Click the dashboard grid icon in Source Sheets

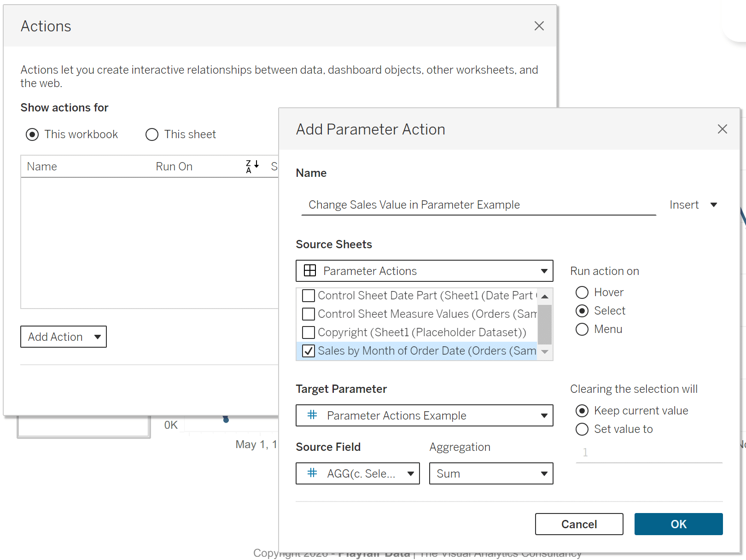pyautogui.click(x=310, y=271)
